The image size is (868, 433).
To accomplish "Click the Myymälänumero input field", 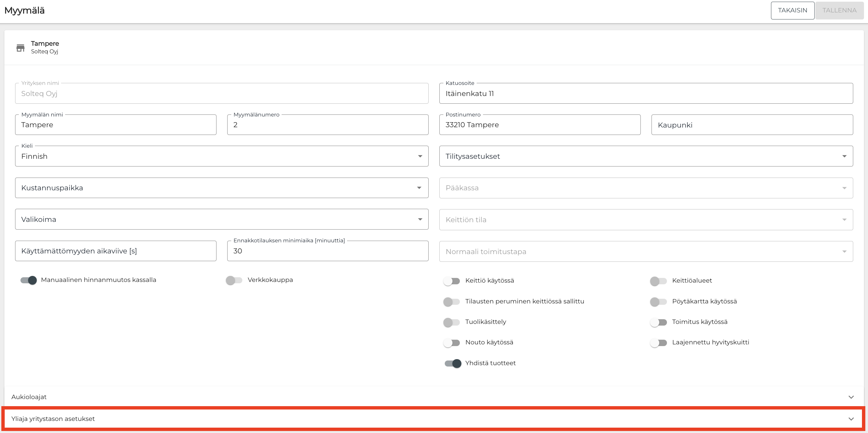I will [x=328, y=125].
